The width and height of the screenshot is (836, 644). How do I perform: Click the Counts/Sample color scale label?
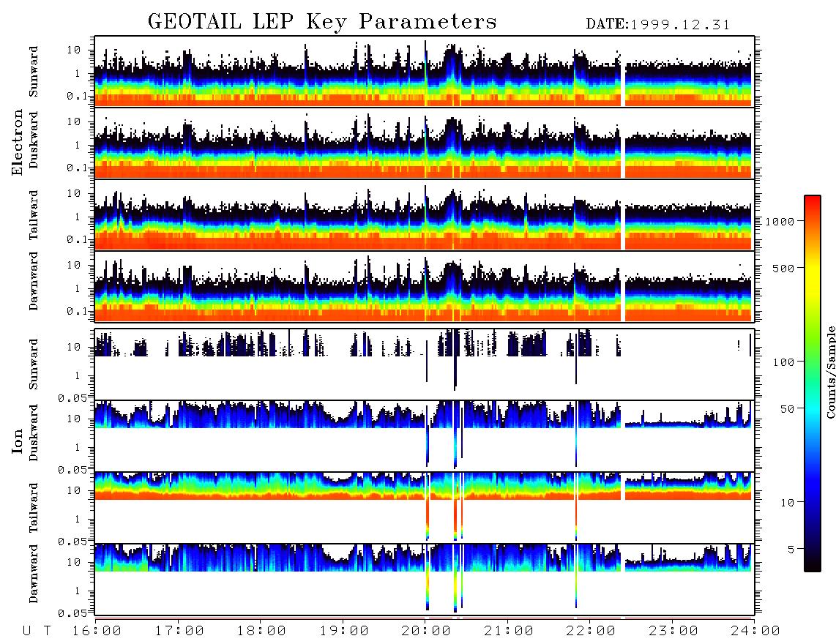tap(831, 372)
